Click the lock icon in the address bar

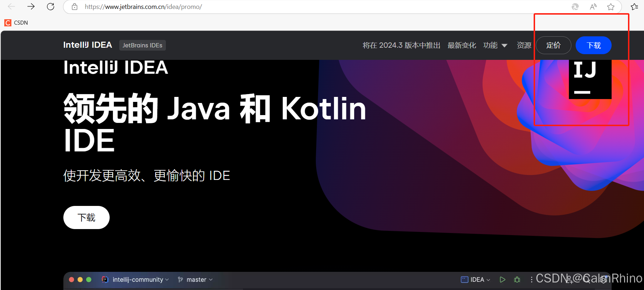(x=74, y=7)
